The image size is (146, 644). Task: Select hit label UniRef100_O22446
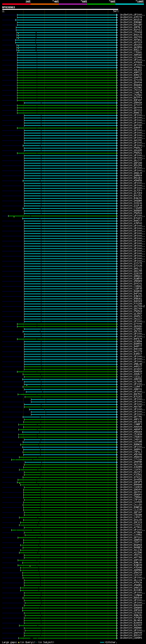point(131,58)
